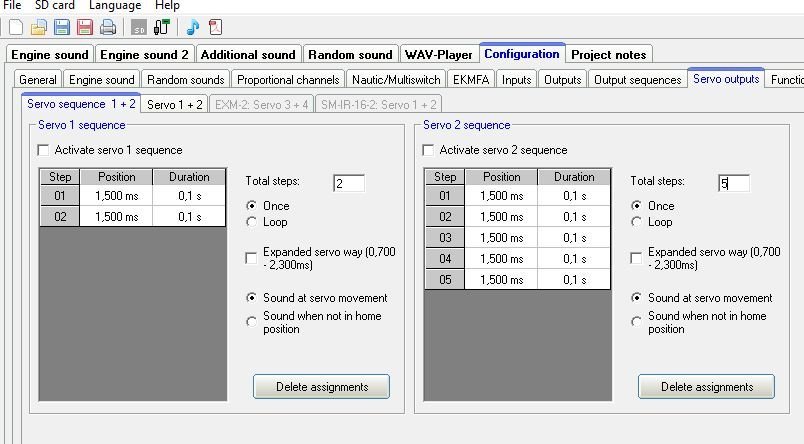Switch to the WAV-Player tab
Image resolution: width=804 pixels, height=444 pixels.
tap(439, 54)
